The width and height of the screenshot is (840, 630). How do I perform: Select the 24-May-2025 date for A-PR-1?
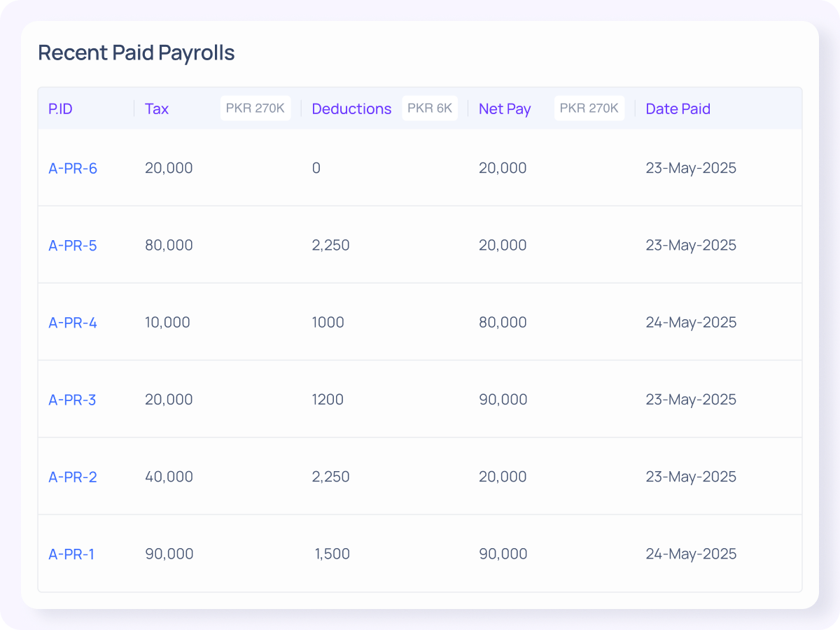click(691, 553)
